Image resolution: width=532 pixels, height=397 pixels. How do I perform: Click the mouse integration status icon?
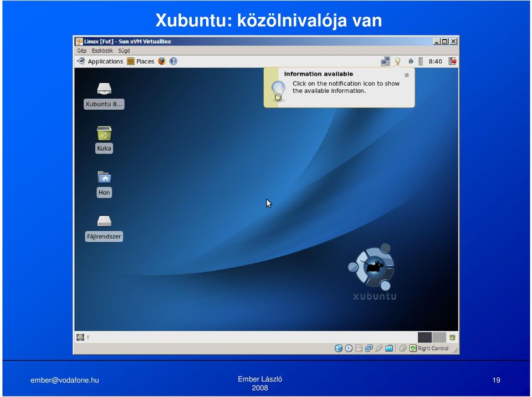(x=403, y=348)
